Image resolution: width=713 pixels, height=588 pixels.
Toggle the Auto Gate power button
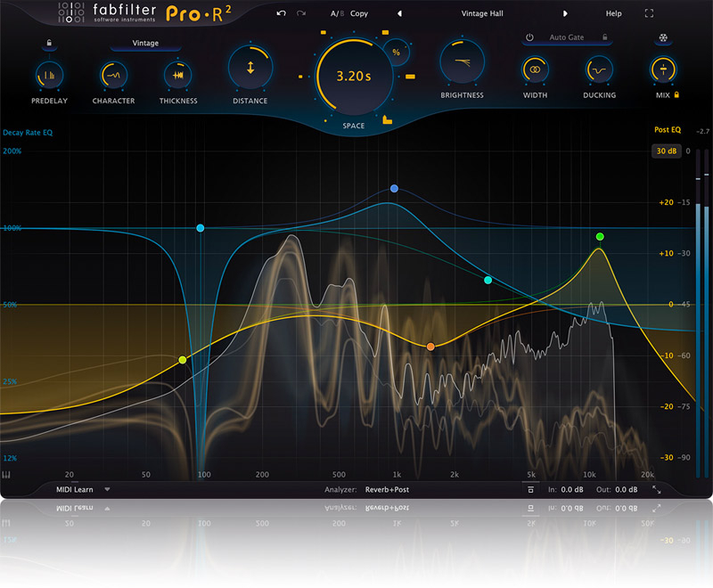[x=529, y=37]
